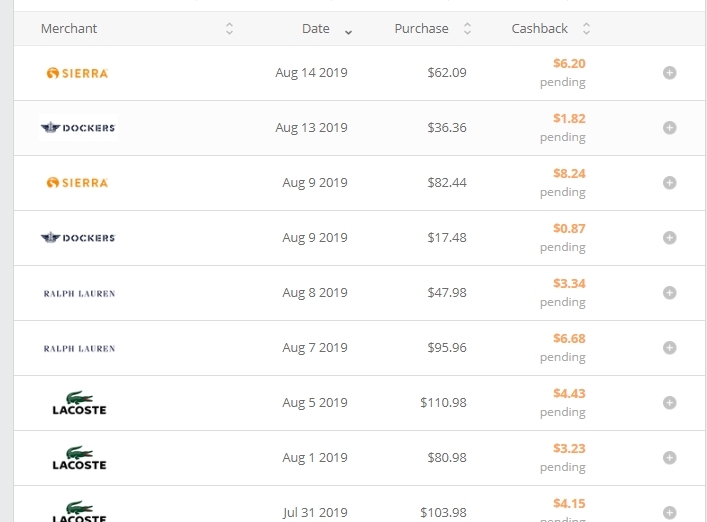The height and width of the screenshot is (522, 707).
Task: Select cashback amount $4.43
Action: pos(569,394)
